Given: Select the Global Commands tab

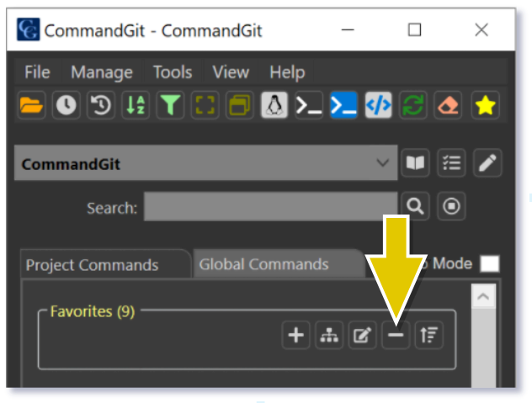Looking at the screenshot, I should (x=263, y=264).
